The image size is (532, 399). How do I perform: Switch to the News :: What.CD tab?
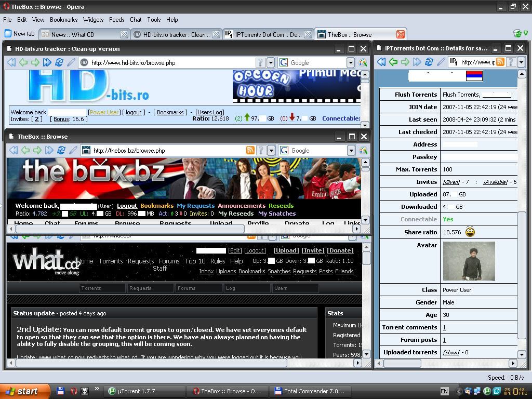click(84, 34)
